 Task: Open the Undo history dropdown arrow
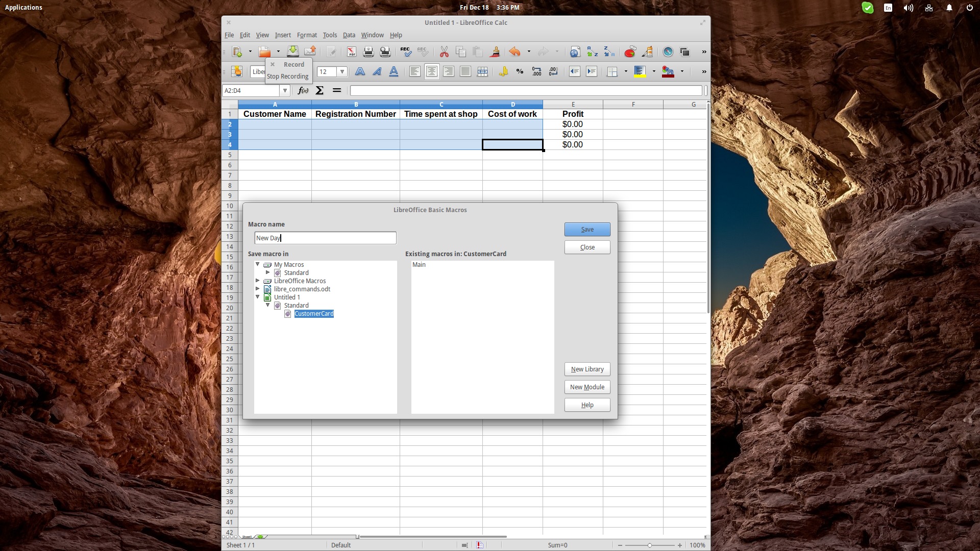coord(529,52)
